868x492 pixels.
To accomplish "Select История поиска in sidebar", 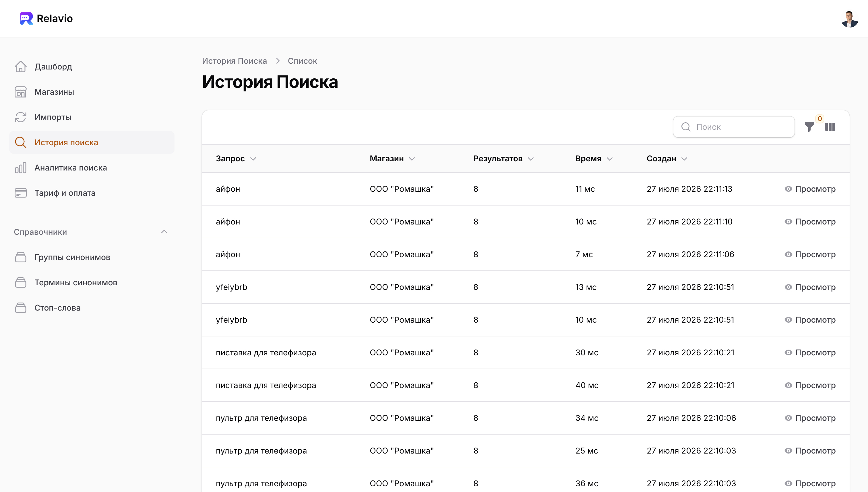I will pos(92,142).
